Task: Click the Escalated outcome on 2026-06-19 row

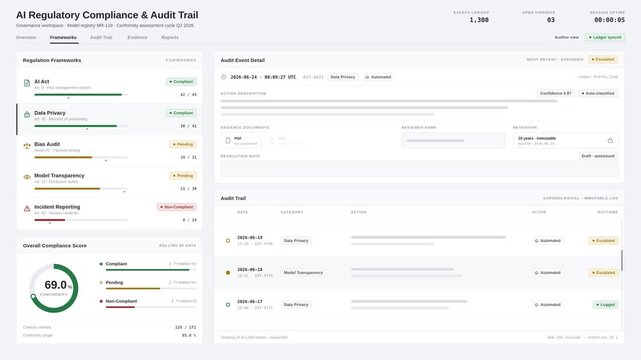Action: pyautogui.click(x=604, y=241)
